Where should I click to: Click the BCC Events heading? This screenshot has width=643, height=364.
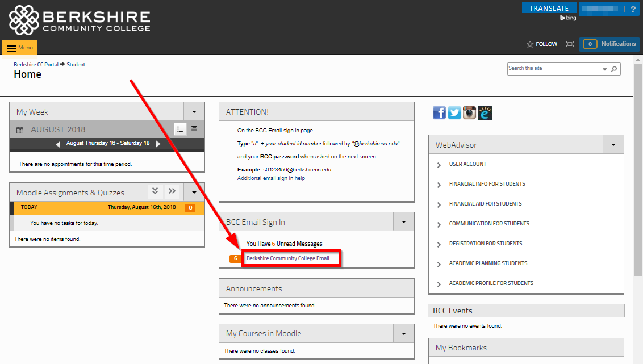pos(452,311)
